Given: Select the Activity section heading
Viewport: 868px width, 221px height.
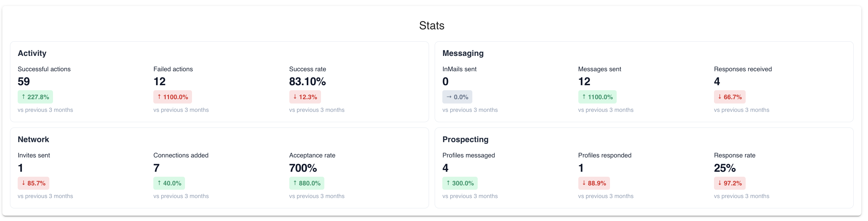Looking at the screenshot, I should 32,53.
